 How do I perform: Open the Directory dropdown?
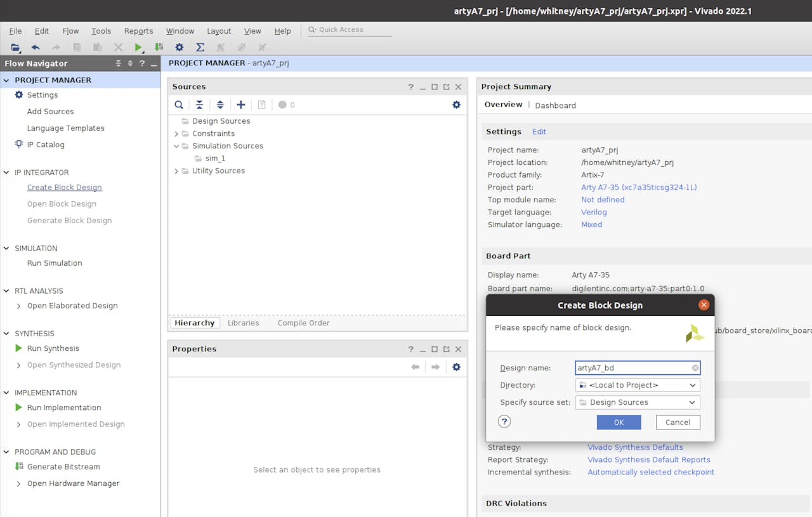pos(638,385)
